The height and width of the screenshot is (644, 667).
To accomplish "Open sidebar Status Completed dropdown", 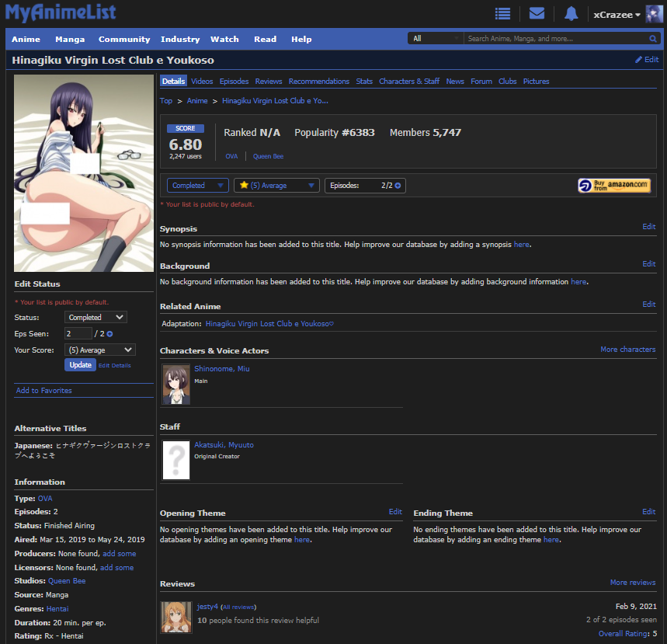I will click(96, 318).
